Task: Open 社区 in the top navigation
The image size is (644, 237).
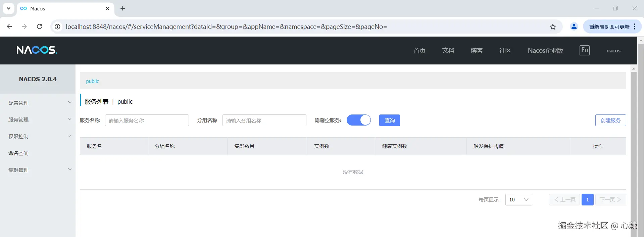Action: [x=505, y=50]
